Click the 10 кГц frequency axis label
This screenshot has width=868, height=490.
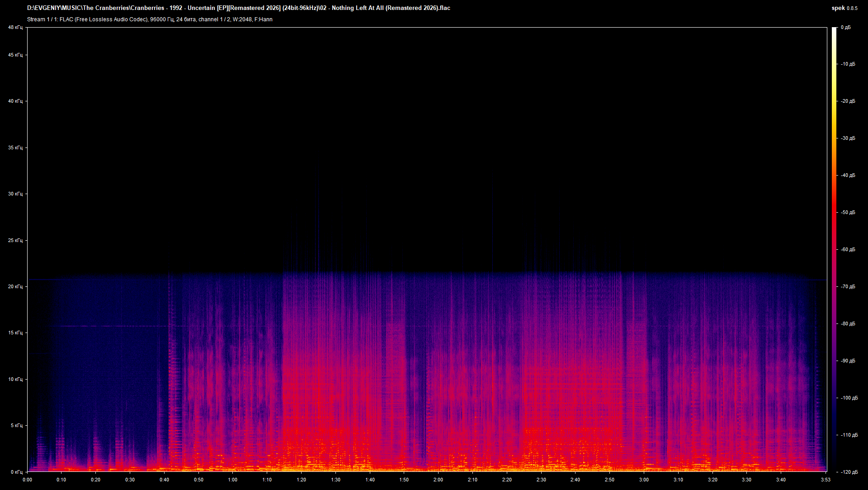click(15, 379)
